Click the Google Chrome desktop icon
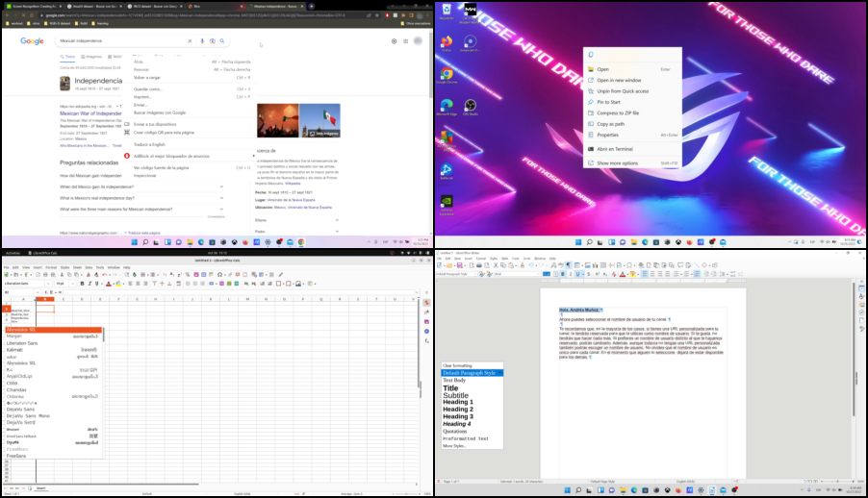This screenshot has height=498, width=868. 447,75
